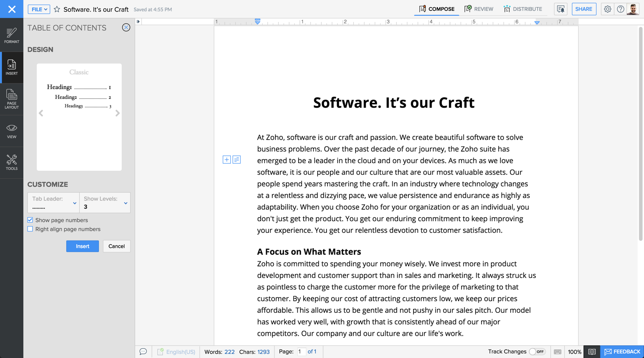This screenshot has height=358, width=644.
Task: Click the reading view book icon
Action: [x=592, y=352]
